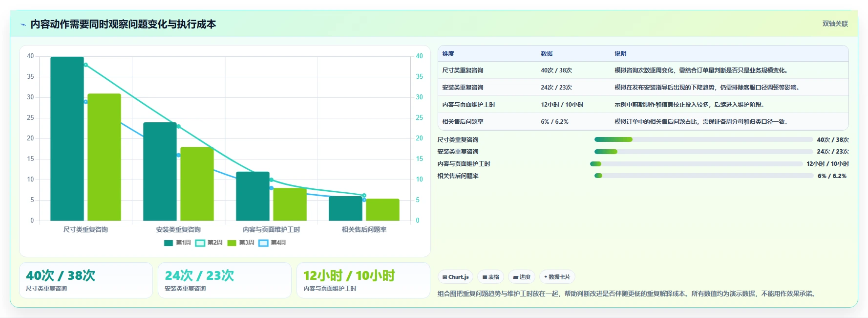Image resolution: width=868 pixels, height=318 pixels.
Task: Click the 尺寸类重复咨询 progress bar
Action: (x=703, y=139)
